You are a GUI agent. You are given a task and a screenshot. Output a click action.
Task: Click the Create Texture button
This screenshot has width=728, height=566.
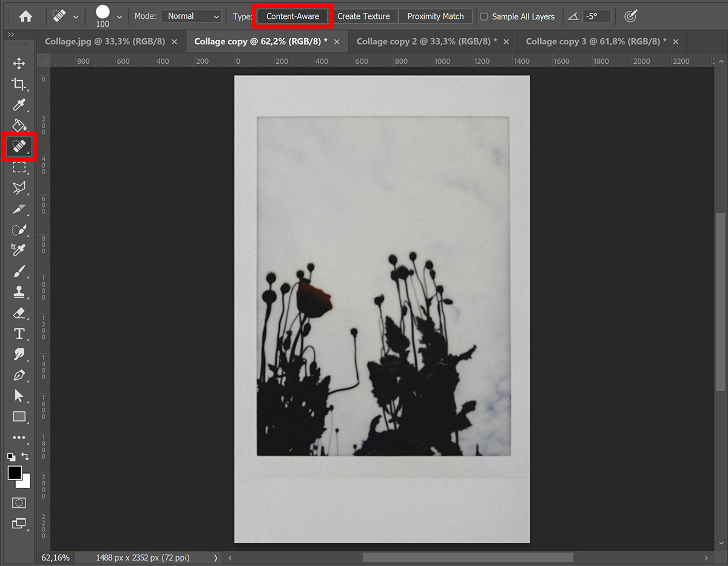point(363,16)
